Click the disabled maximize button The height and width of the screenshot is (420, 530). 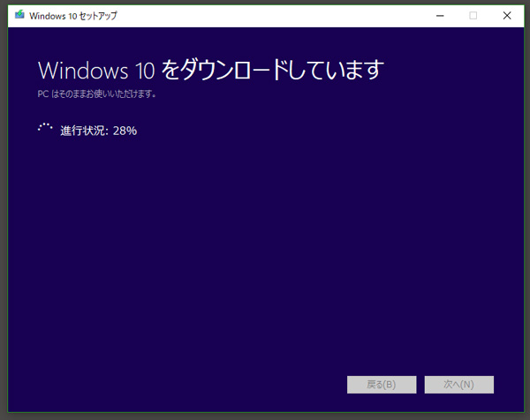click(473, 16)
